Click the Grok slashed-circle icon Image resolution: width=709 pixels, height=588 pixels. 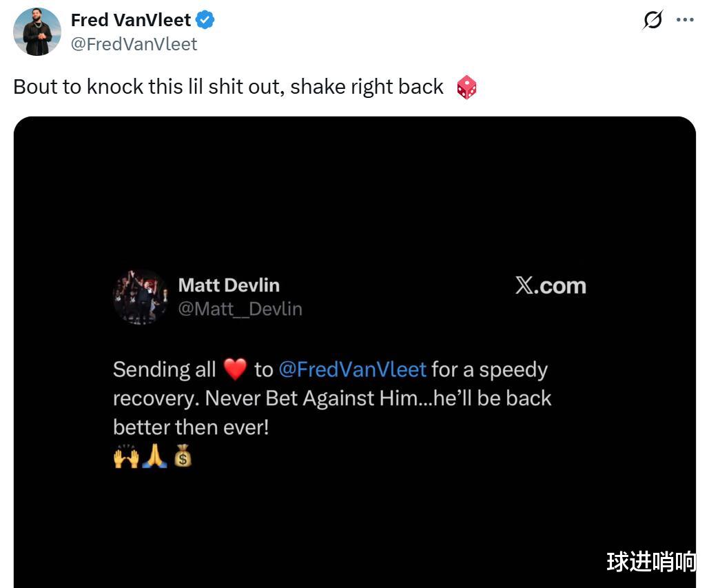pos(653,20)
